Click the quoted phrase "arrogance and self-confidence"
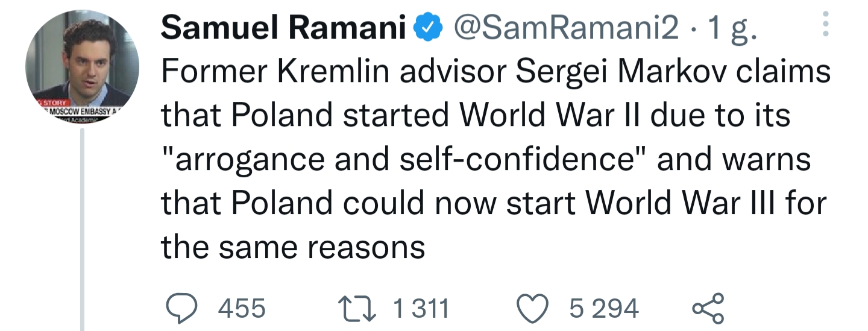This screenshot has height=331, width=868. [x=405, y=160]
